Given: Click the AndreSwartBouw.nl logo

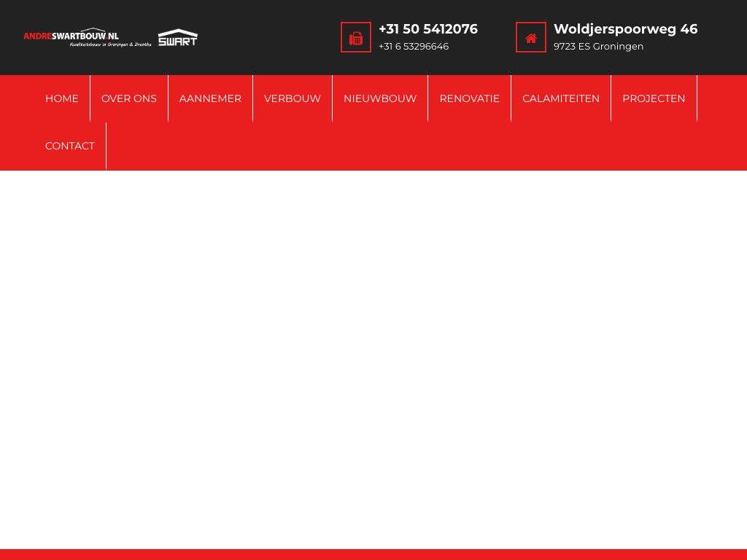Looking at the screenshot, I should pos(71,36).
